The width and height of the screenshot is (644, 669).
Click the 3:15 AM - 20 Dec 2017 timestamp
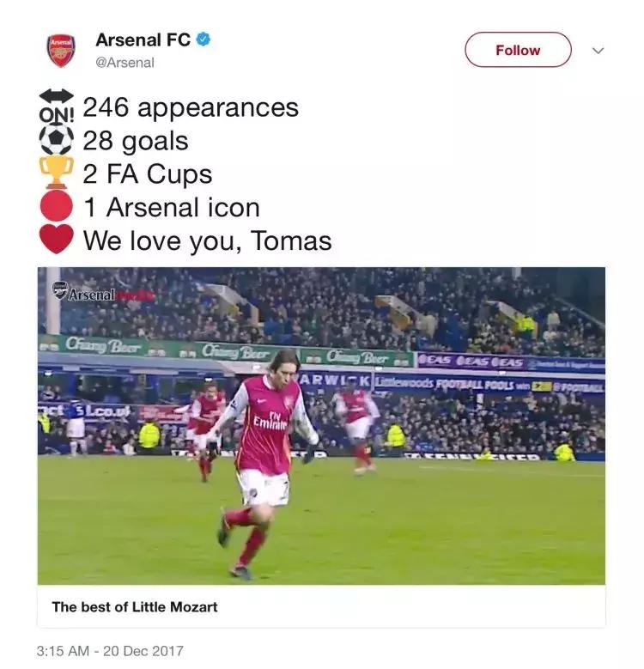110,650
